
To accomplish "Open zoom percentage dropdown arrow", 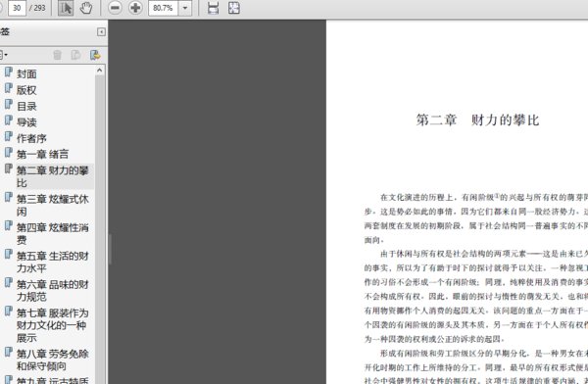I will [185, 8].
